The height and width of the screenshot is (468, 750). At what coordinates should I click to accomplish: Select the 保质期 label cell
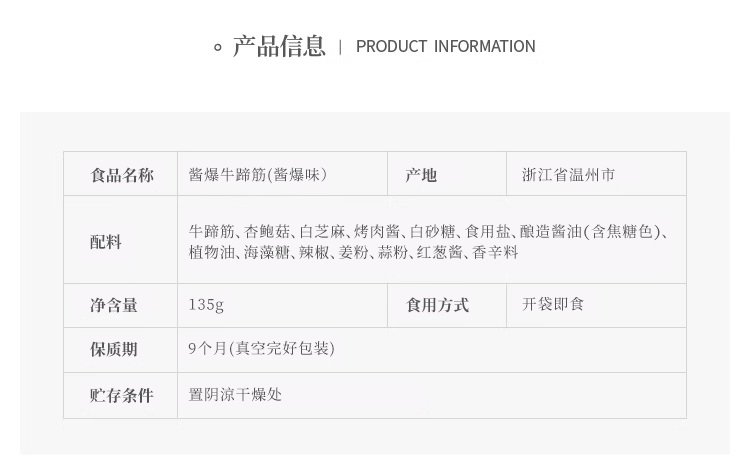pos(114,349)
